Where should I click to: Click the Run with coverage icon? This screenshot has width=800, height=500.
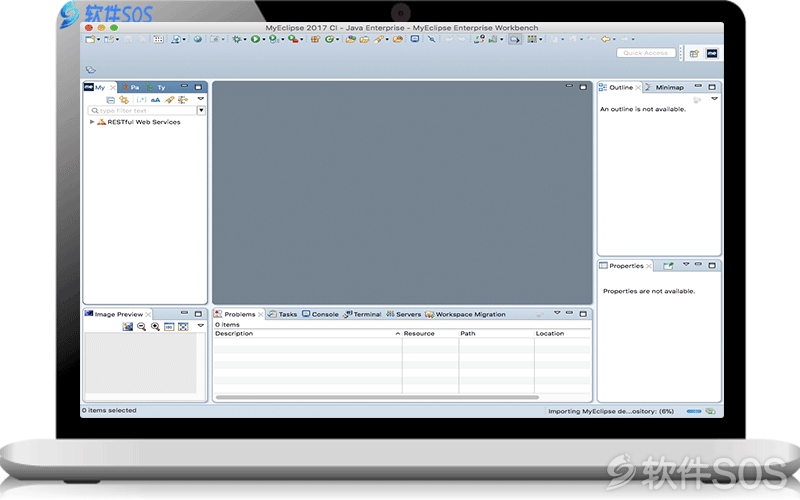273,39
